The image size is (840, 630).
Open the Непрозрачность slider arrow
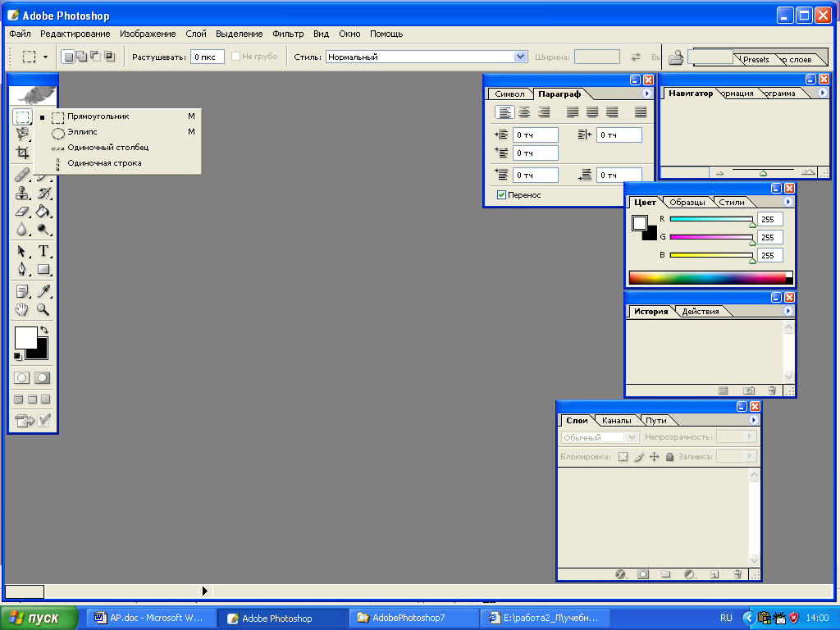750,436
